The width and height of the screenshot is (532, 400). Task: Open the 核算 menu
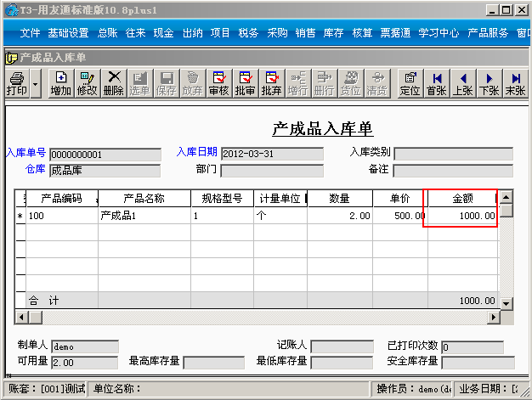pyautogui.click(x=362, y=33)
